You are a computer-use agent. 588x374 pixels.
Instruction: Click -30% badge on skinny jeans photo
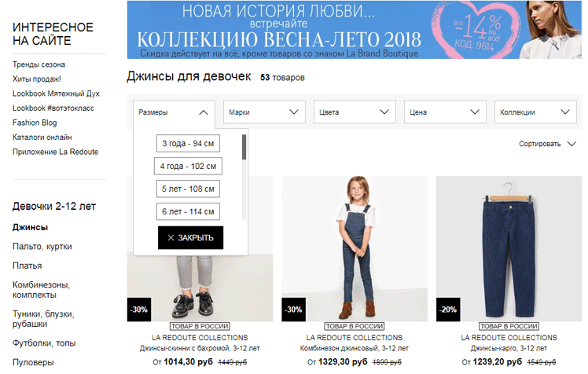[139, 310]
